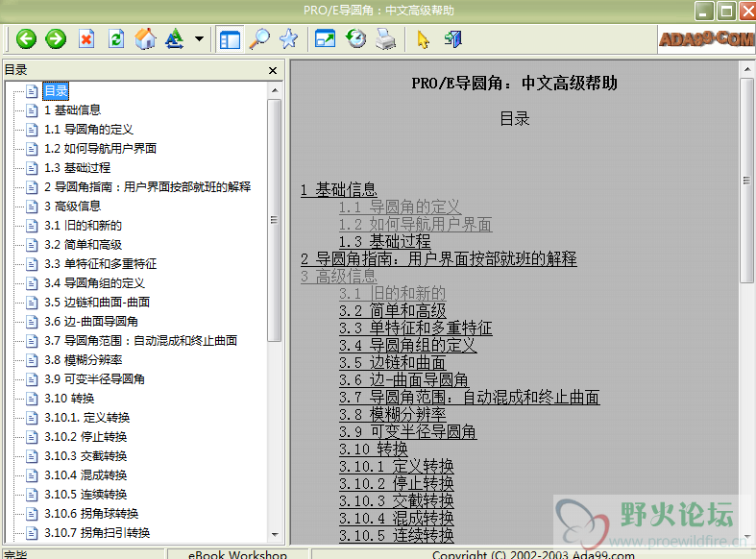Image resolution: width=756 pixels, height=559 pixels.
Task: Open content link 3.7 导圆角范围
Action: tap(469, 398)
